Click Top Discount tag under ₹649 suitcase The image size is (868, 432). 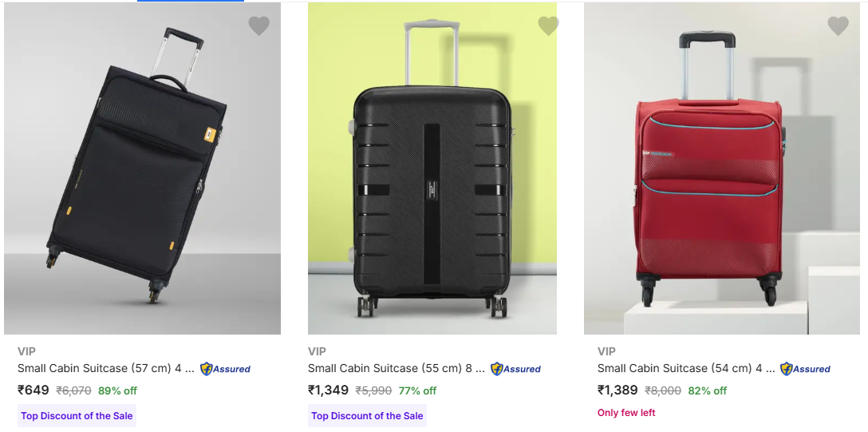point(77,416)
